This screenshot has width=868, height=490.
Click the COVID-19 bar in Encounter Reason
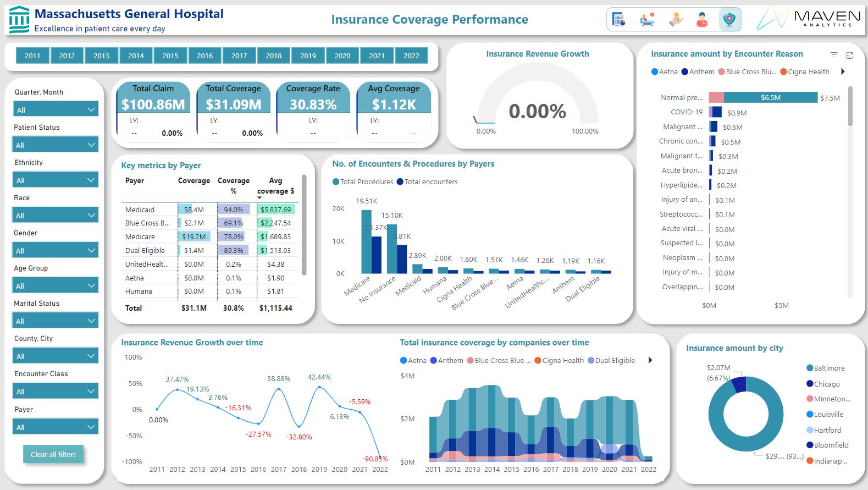tap(716, 112)
